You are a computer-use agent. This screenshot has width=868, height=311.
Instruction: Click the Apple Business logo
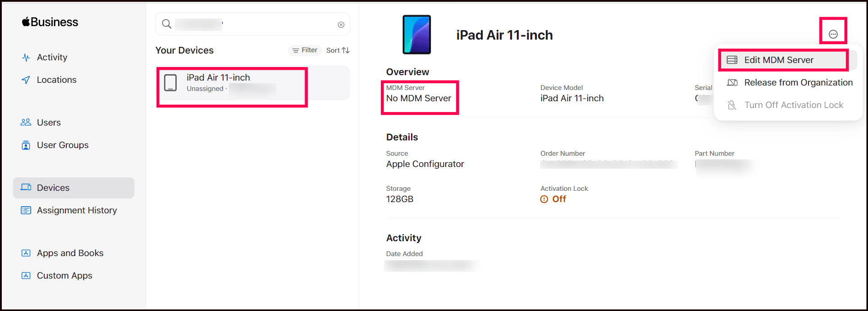point(50,22)
